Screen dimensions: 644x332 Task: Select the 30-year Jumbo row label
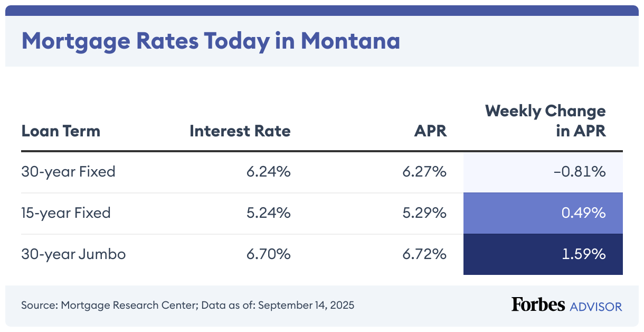click(73, 254)
